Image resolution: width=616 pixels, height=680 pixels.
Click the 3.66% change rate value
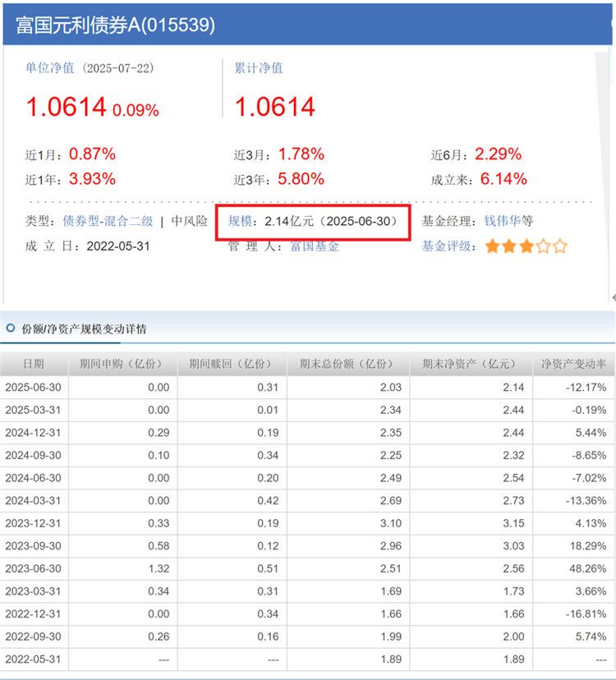pos(591,591)
